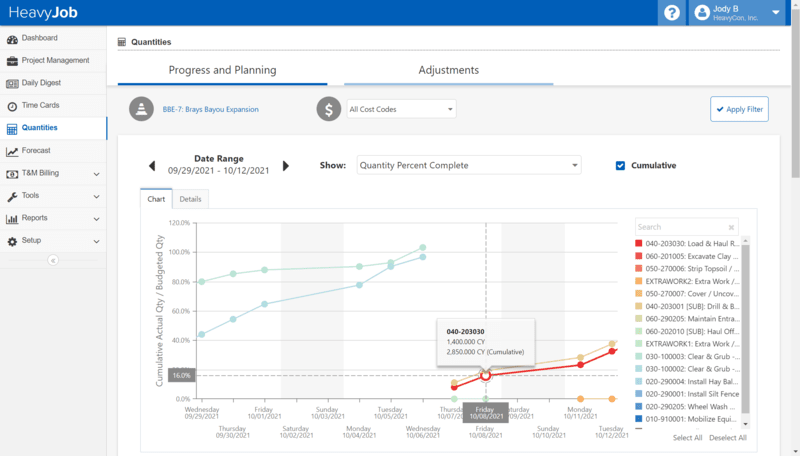The width and height of the screenshot is (800, 456).
Task: Click Deselect All under the legend
Action: [728, 438]
